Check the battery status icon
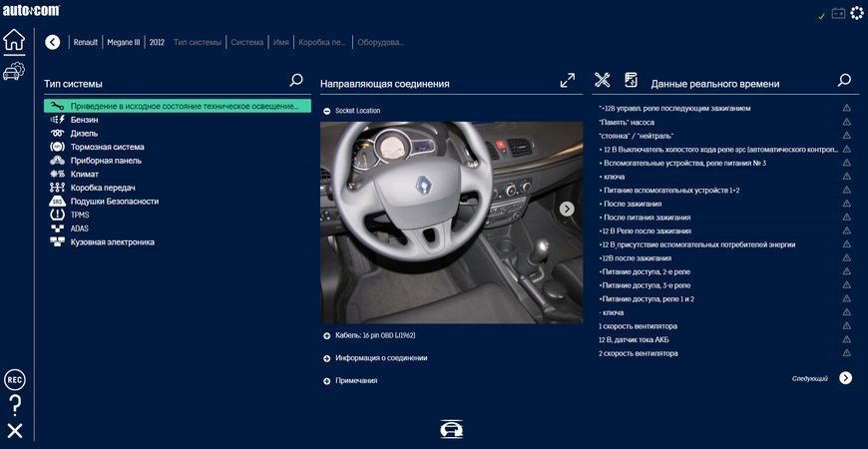 (x=839, y=13)
